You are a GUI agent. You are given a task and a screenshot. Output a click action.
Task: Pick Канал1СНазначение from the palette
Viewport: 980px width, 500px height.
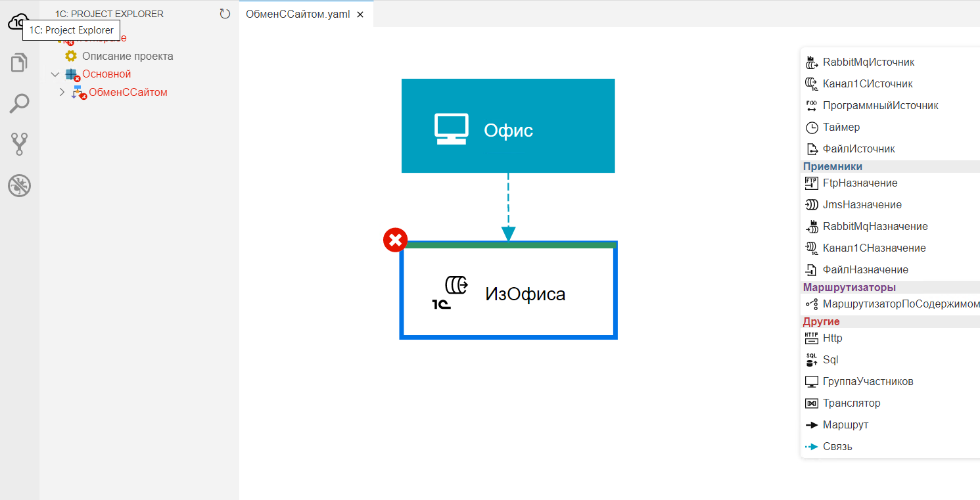(x=866, y=248)
